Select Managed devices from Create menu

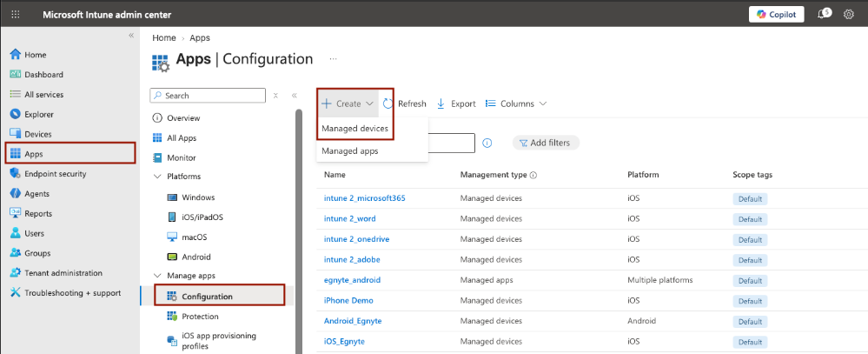coord(354,129)
